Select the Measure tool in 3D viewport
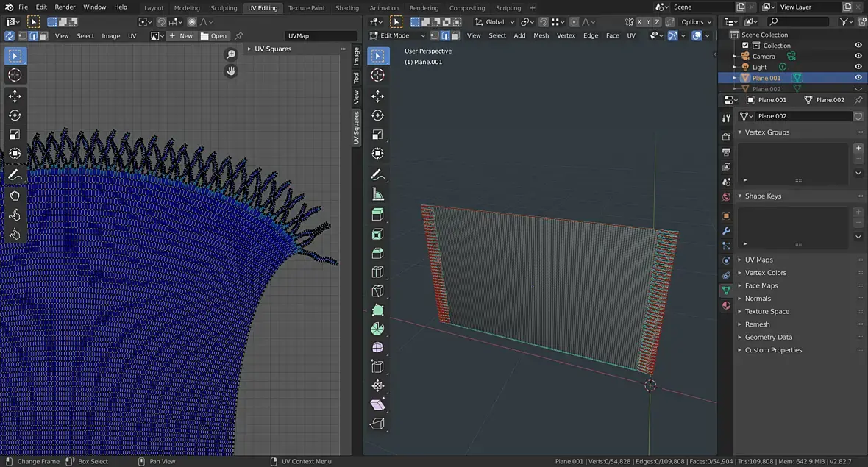 (378, 194)
